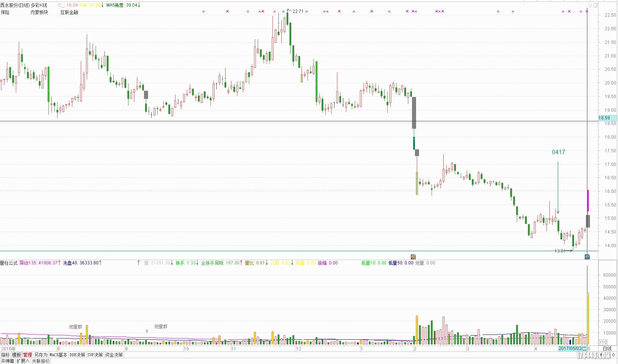Image resolution: width=618 pixels, height=364 pixels.
Task: Open the 指标 tab
Action: click(6, 355)
